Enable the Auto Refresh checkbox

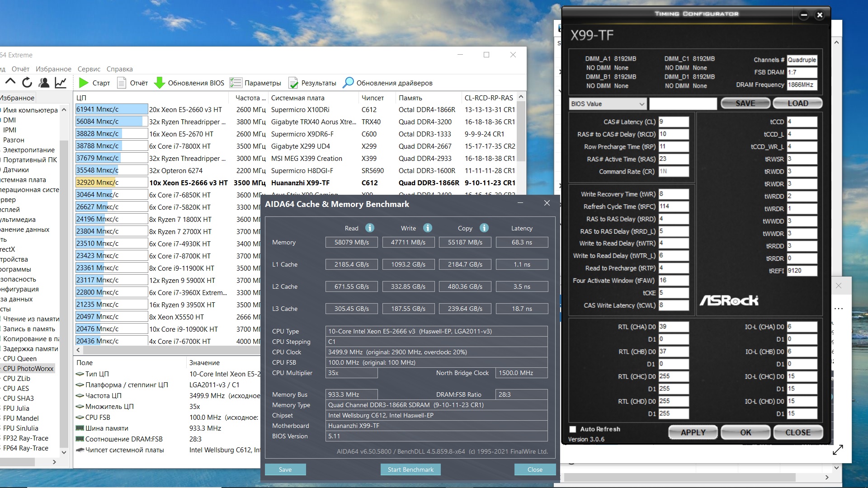573,429
